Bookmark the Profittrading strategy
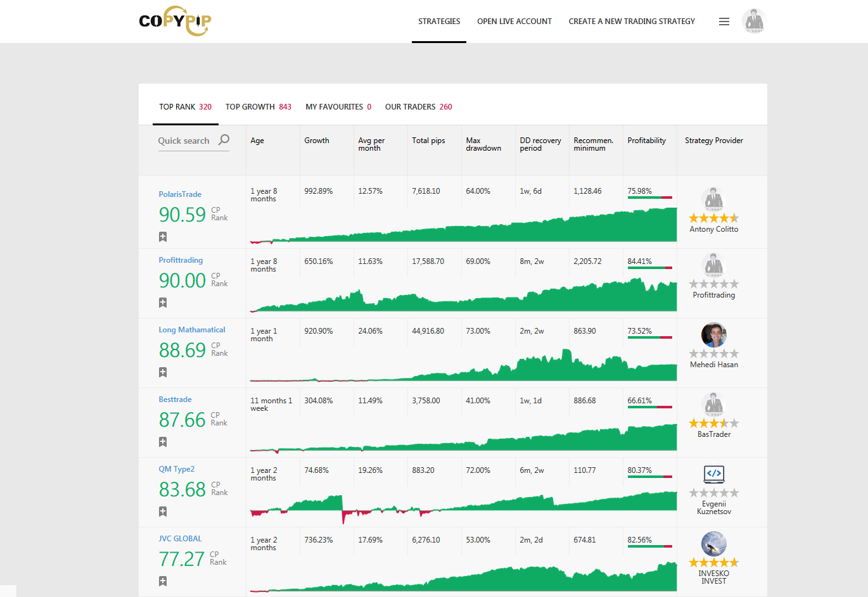The height and width of the screenshot is (597, 868). [x=163, y=303]
